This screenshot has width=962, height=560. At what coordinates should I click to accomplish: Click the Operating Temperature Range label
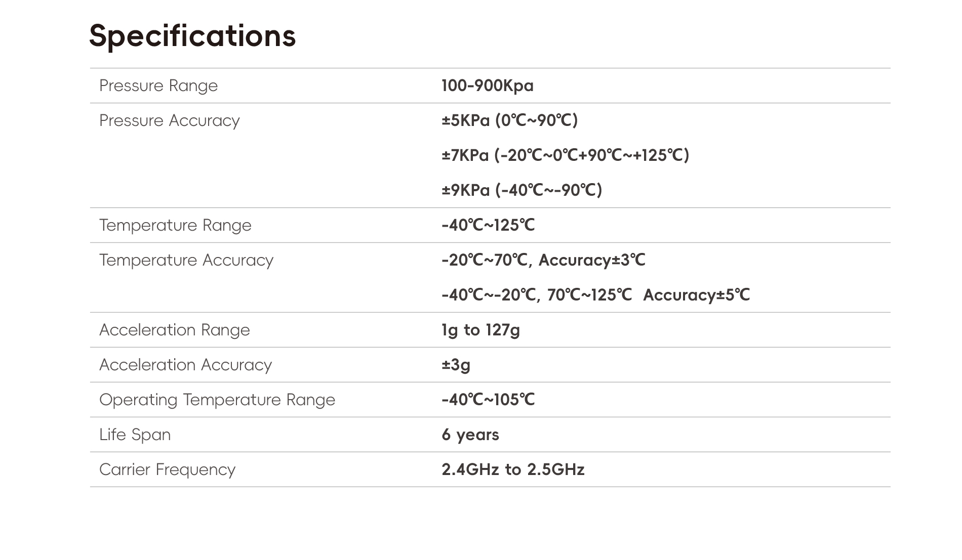(x=217, y=400)
